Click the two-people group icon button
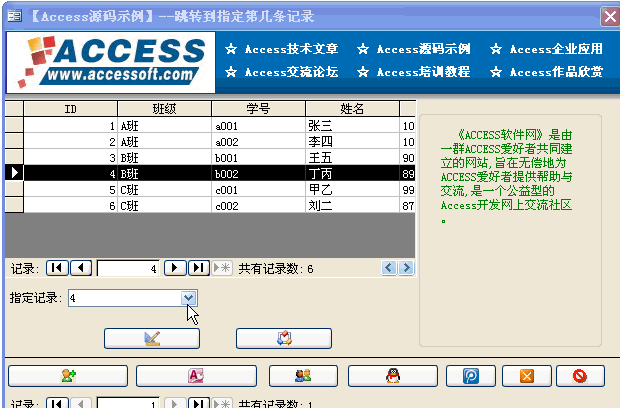Viewport: 620px width, 408px height. (x=303, y=376)
